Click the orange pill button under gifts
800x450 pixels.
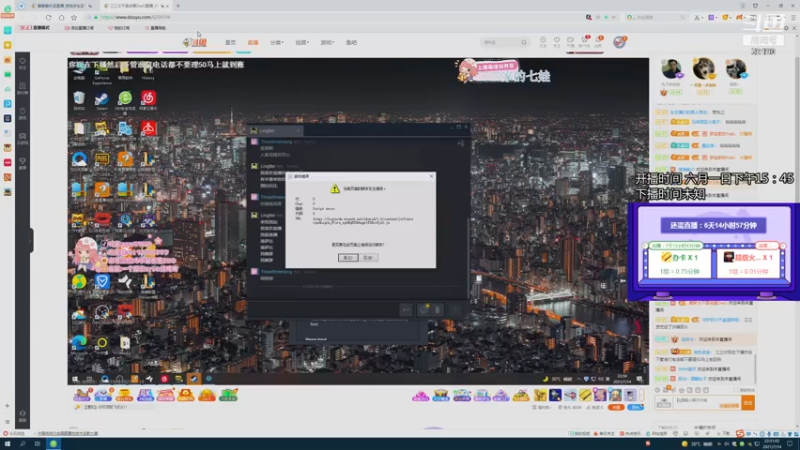pyautogui.click(x=616, y=407)
